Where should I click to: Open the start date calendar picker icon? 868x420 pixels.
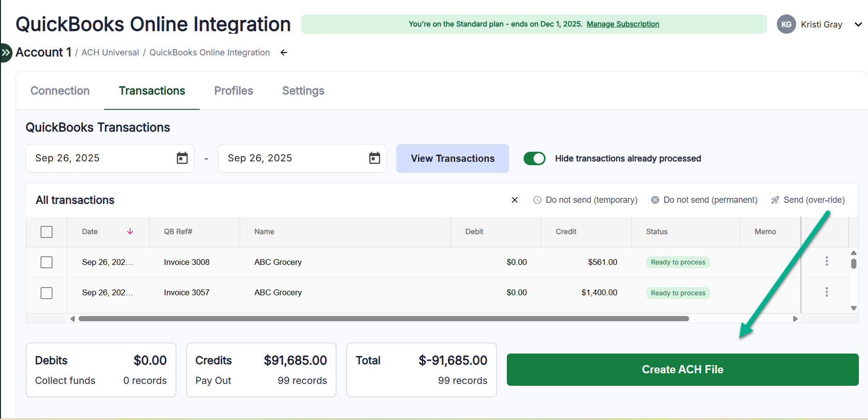182,158
